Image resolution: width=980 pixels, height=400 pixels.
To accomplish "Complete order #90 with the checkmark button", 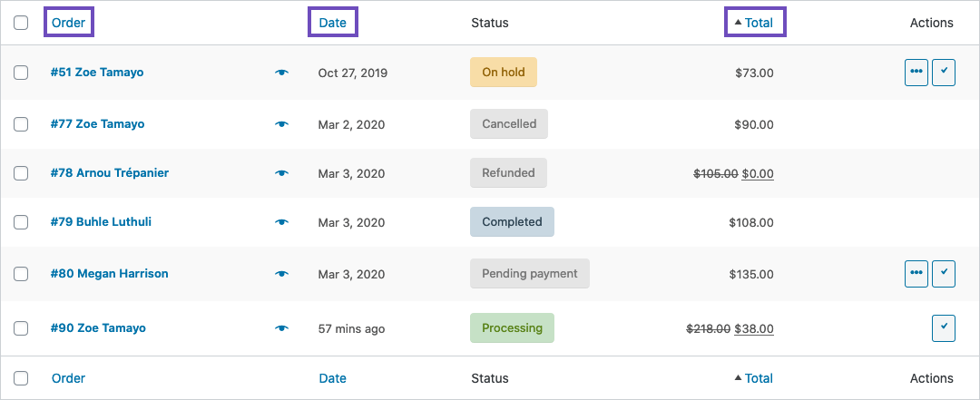I will [x=944, y=327].
